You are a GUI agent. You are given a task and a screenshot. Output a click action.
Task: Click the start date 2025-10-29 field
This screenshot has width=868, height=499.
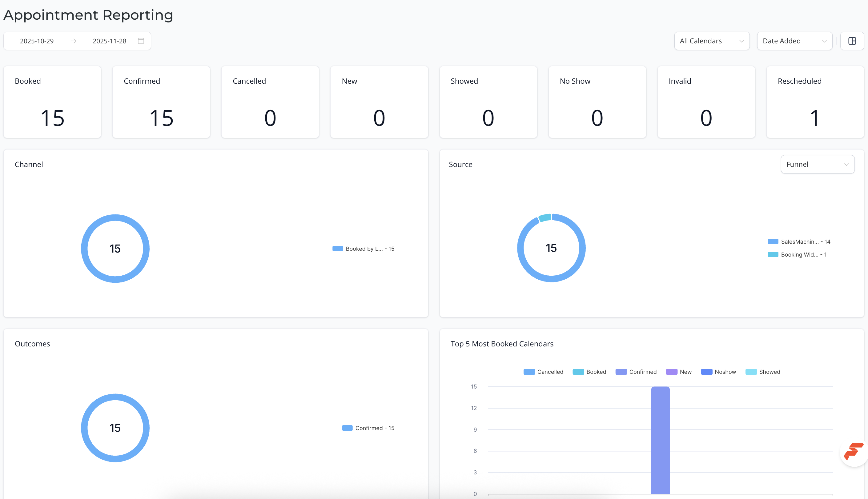click(x=37, y=41)
